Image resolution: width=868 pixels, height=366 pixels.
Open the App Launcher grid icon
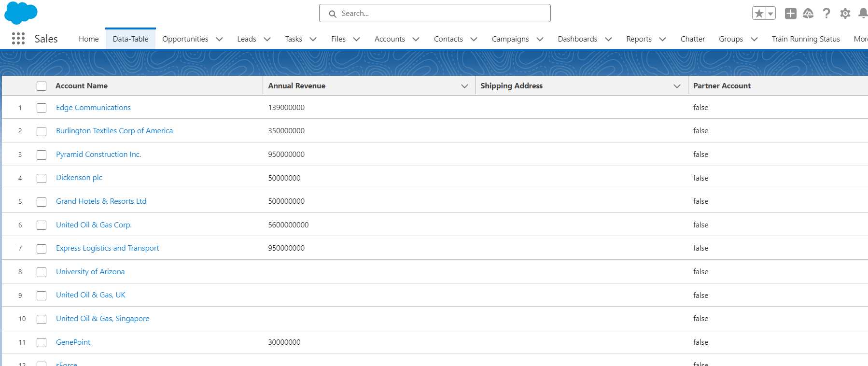18,39
